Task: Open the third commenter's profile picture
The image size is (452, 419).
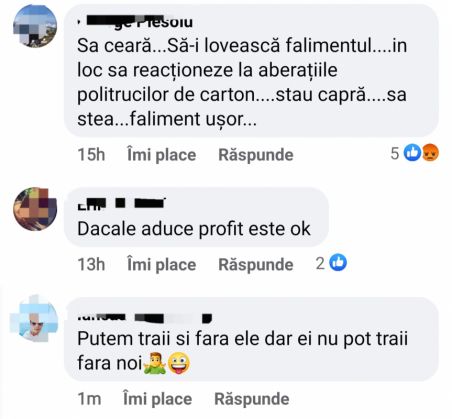Action: point(34,318)
